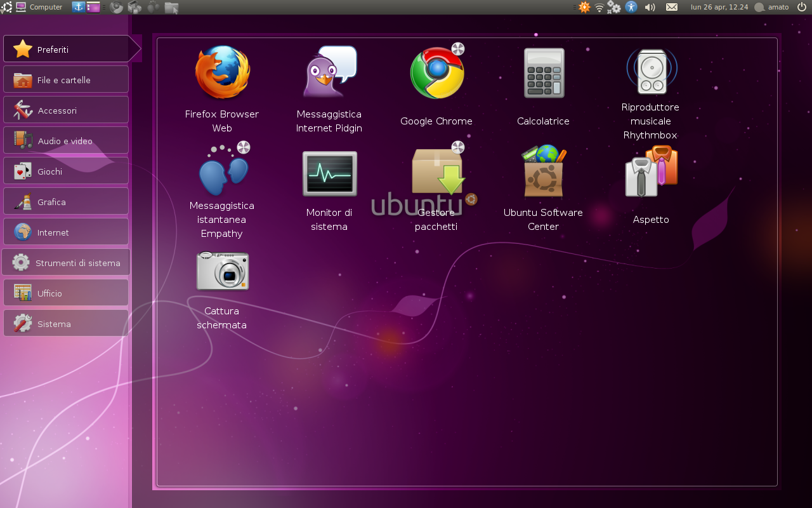The height and width of the screenshot is (508, 812).
Task: Open Ubuntu Software Center
Action: coord(543,170)
